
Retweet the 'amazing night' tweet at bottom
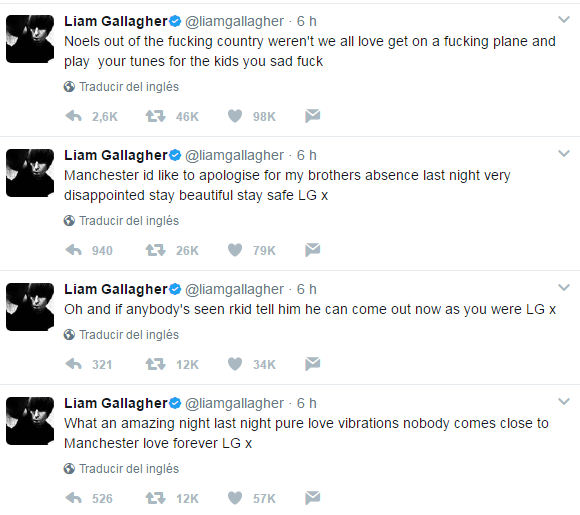click(x=155, y=498)
